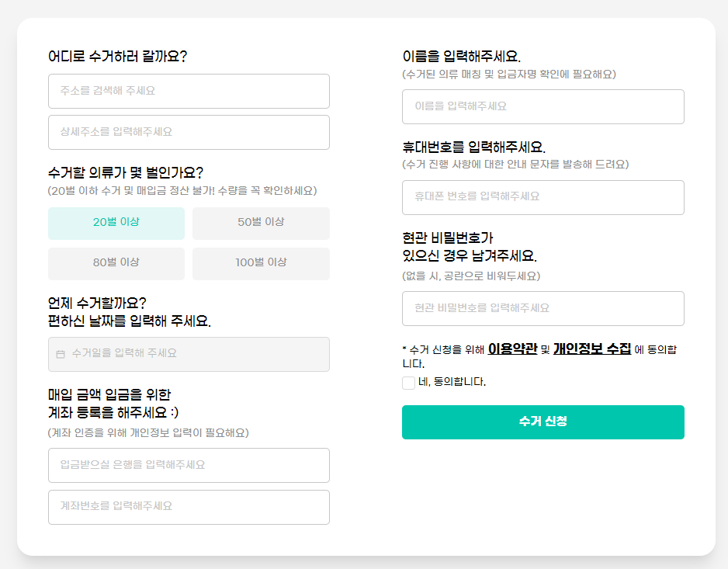Click the 수거 신청 submit button
The height and width of the screenshot is (569, 728).
[x=543, y=422]
